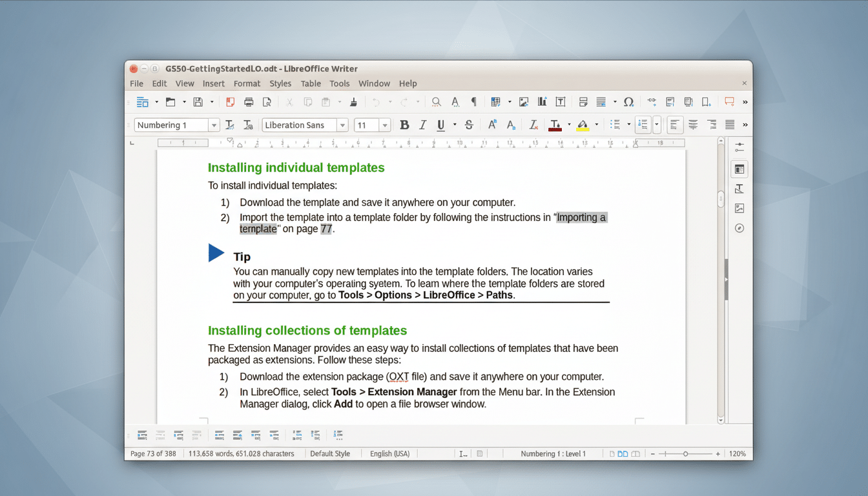Open the Insert Table tool

(494, 101)
